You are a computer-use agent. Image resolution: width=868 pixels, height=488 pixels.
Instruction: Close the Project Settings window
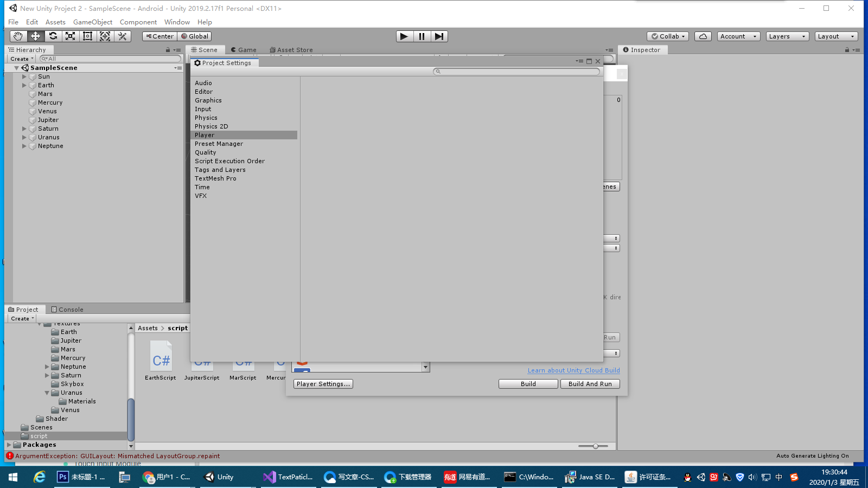pyautogui.click(x=598, y=61)
